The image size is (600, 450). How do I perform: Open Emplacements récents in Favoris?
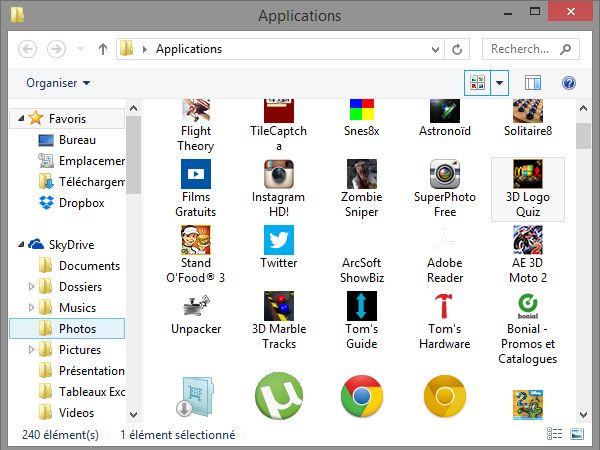pyautogui.click(x=81, y=161)
